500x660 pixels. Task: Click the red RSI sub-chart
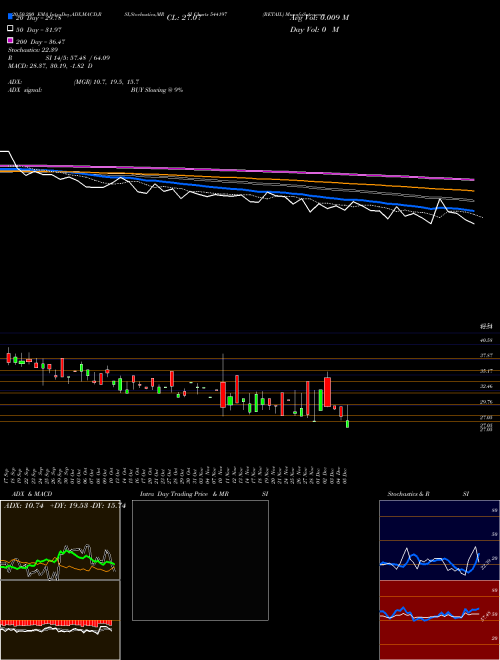point(439,620)
